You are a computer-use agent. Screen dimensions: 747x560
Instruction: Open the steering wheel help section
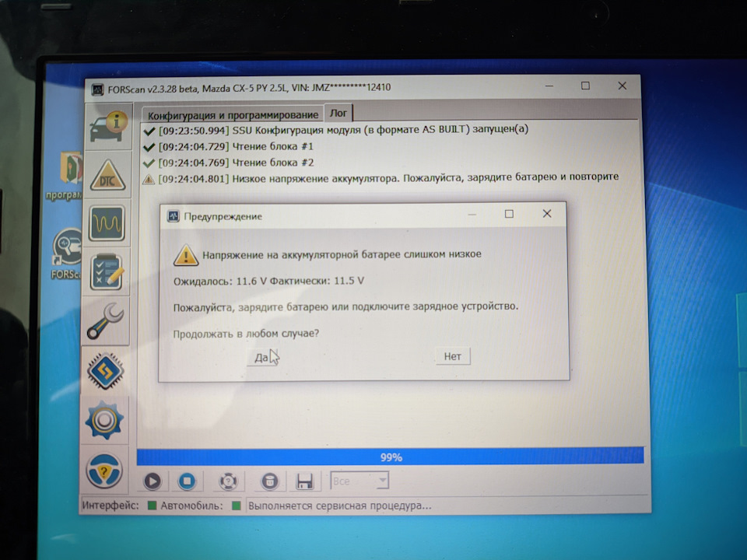pyautogui.click(x=104, y=471)
